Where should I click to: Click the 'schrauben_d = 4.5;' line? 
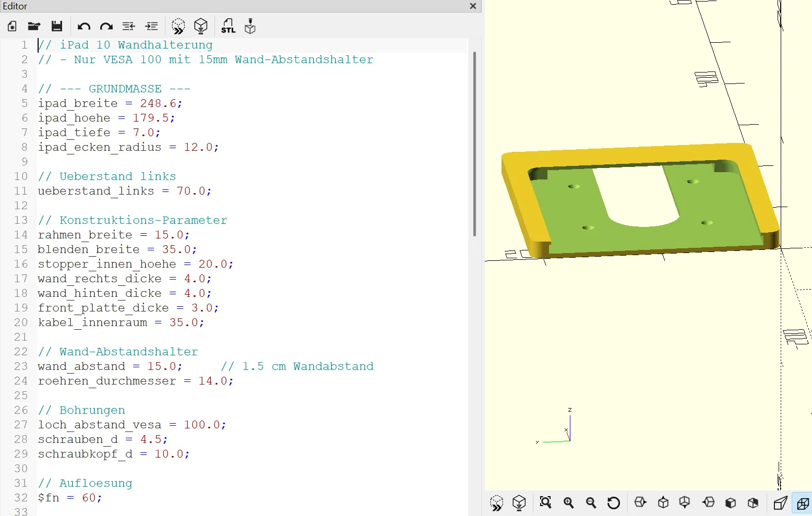(103, 439)
